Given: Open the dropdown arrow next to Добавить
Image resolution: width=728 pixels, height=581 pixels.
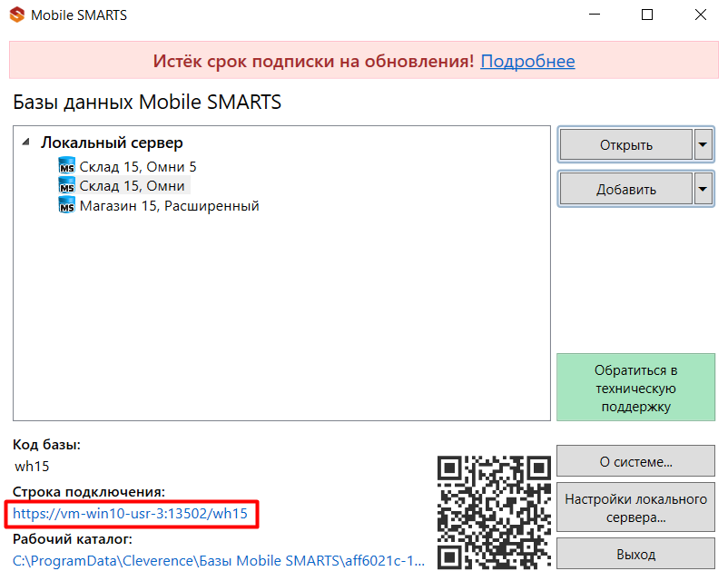Looking at the screenshot, I should tap(703, 189).
